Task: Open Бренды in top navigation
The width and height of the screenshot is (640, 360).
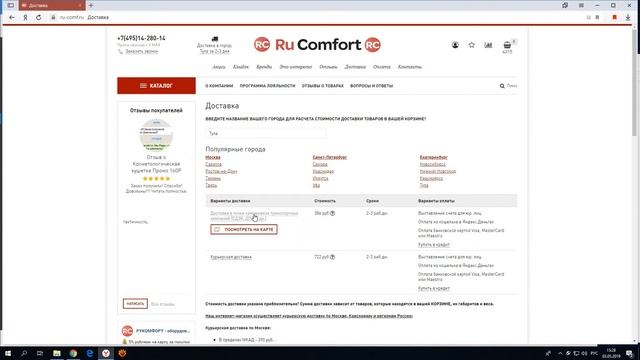Action: (264, 67)
